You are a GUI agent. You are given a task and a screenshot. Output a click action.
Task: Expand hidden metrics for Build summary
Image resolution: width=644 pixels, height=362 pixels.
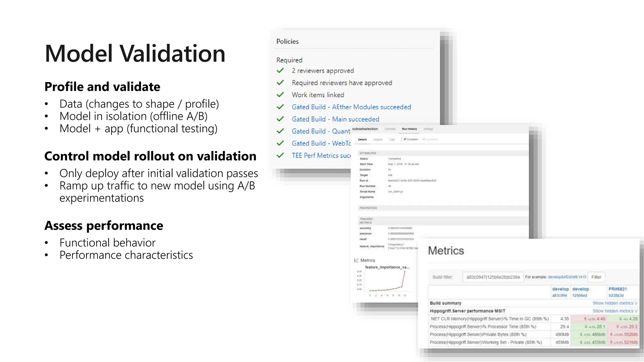coord(615,303)
